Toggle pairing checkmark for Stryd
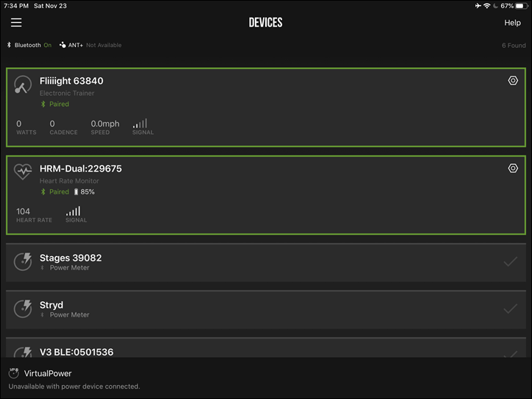Screen dimensions: 532x399 [511, 309]
